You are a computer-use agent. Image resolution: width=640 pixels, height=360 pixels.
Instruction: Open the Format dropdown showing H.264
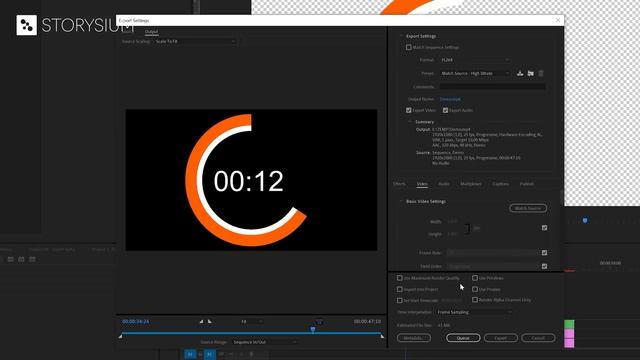475,60
